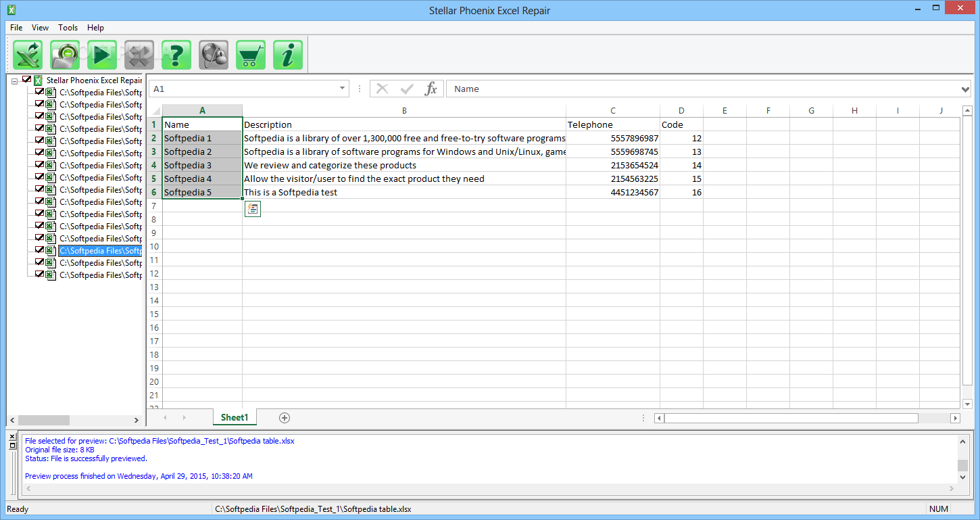Select the Description header cell
The height and width of the screenshot is (520, 980).
404,124
